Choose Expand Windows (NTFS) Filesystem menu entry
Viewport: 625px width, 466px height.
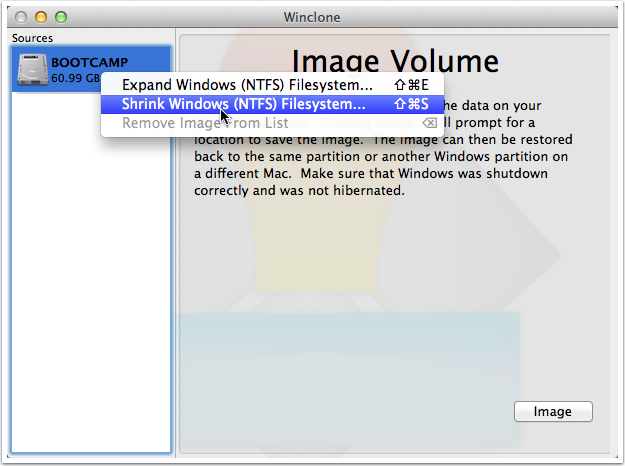click(272, 85)
